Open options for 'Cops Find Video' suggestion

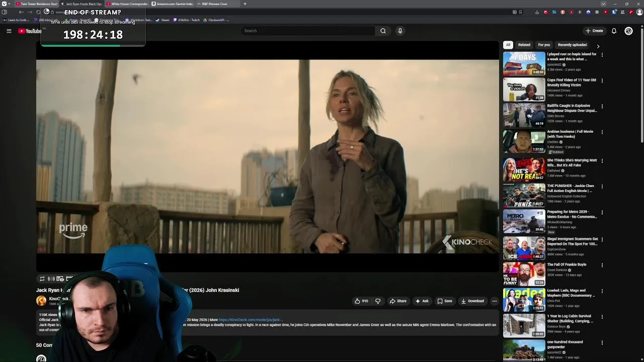(x=602, y=80)
